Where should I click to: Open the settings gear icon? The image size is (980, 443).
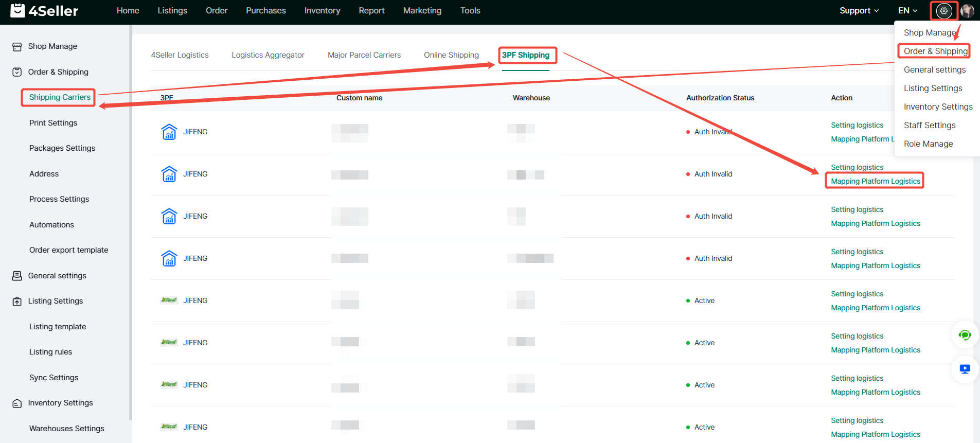tap(944, 11)
